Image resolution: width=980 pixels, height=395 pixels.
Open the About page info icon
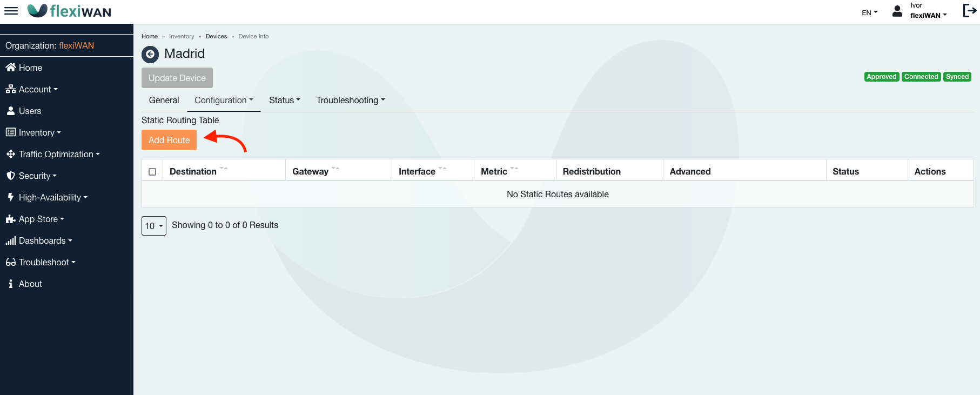click(11, 284)
